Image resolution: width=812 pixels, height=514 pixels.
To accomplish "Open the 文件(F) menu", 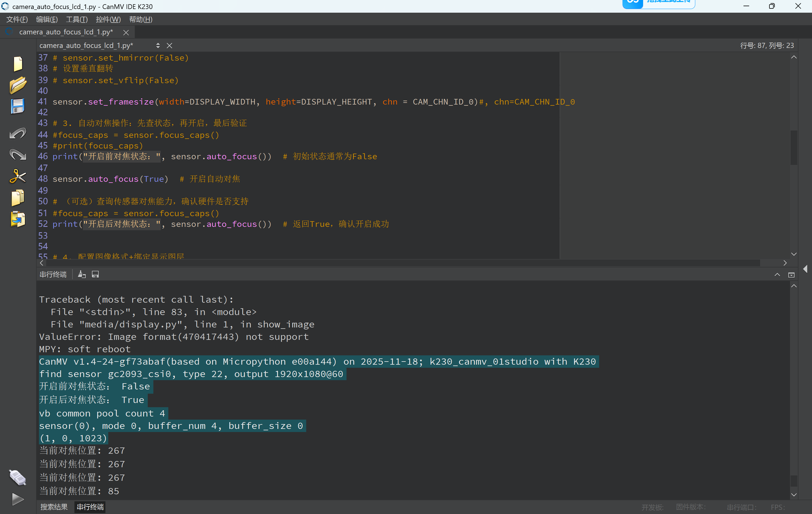I will point(17,19).
